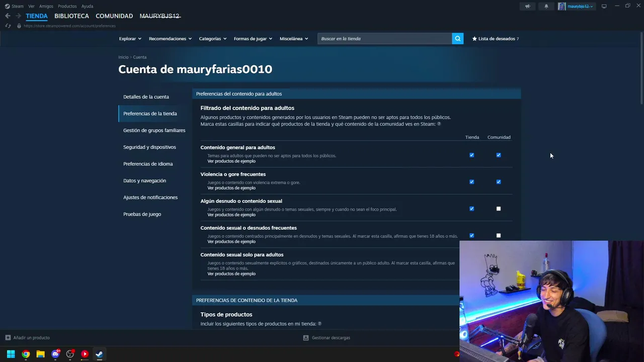Open the announcements megaphone icon
644x362 pixels.
[527, 7]
